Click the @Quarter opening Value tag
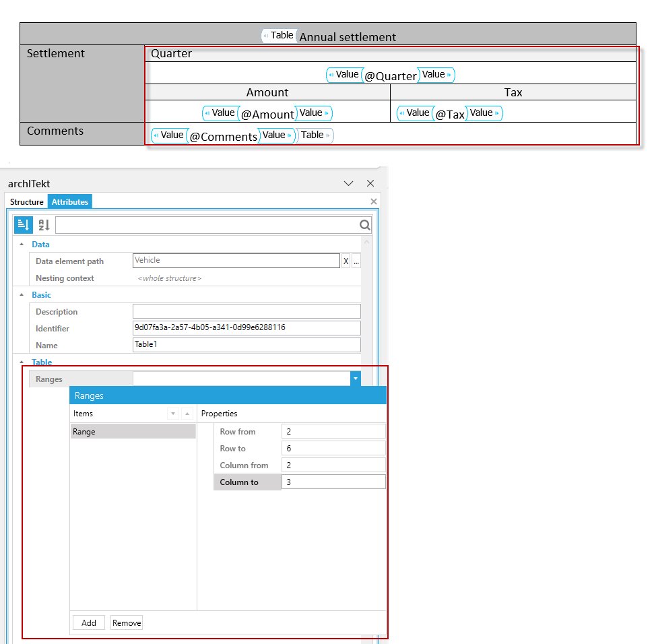The image size is (654, 644). (x=345, y=75)
